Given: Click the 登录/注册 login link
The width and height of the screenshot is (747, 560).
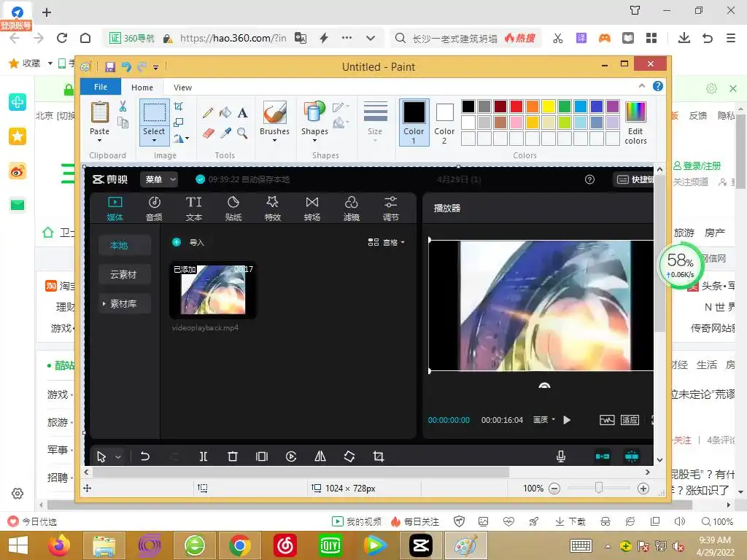Looking at the screenshot, I should 697,166.
